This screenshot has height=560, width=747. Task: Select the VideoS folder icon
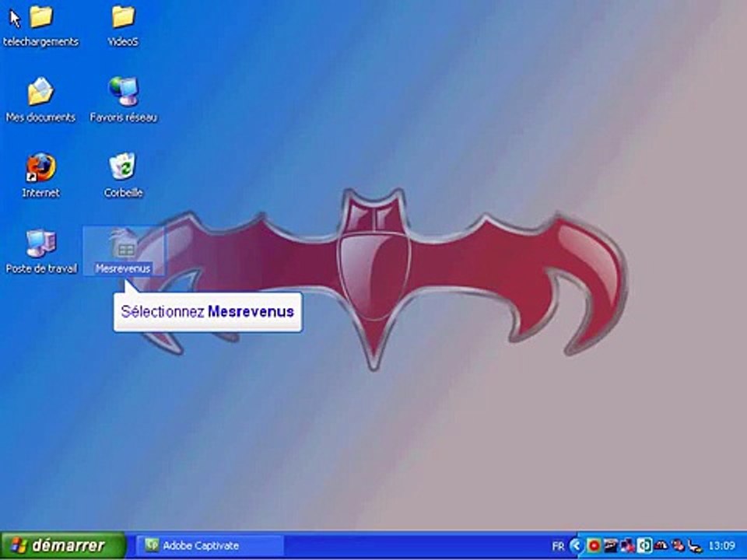[124, 17]
